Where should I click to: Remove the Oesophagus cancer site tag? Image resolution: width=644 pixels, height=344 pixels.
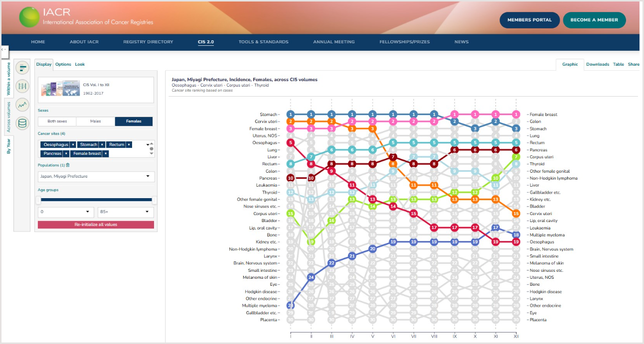(73, 144)
